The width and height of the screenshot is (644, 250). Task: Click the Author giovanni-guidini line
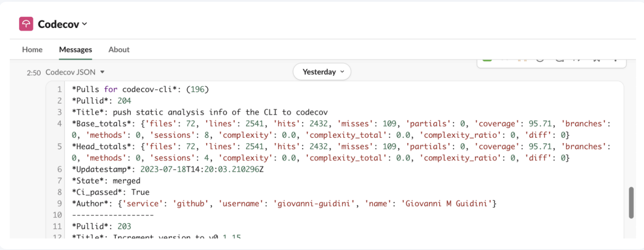coord(284,203)
